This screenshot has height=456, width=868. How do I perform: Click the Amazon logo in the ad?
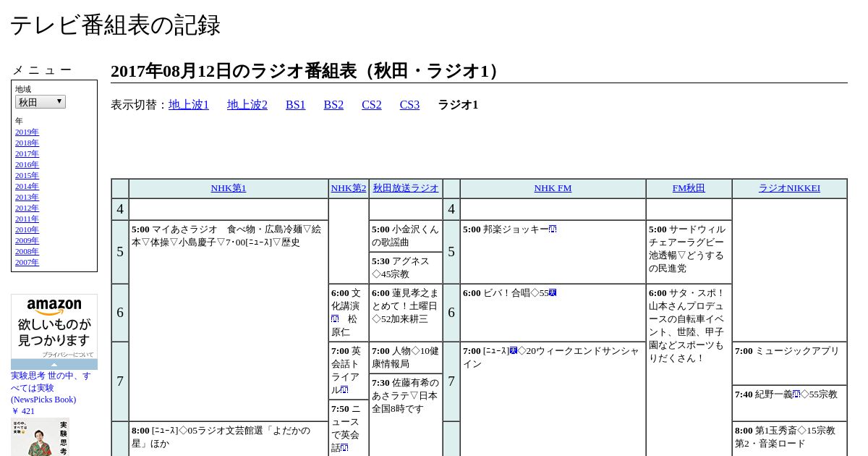[54, 307]
